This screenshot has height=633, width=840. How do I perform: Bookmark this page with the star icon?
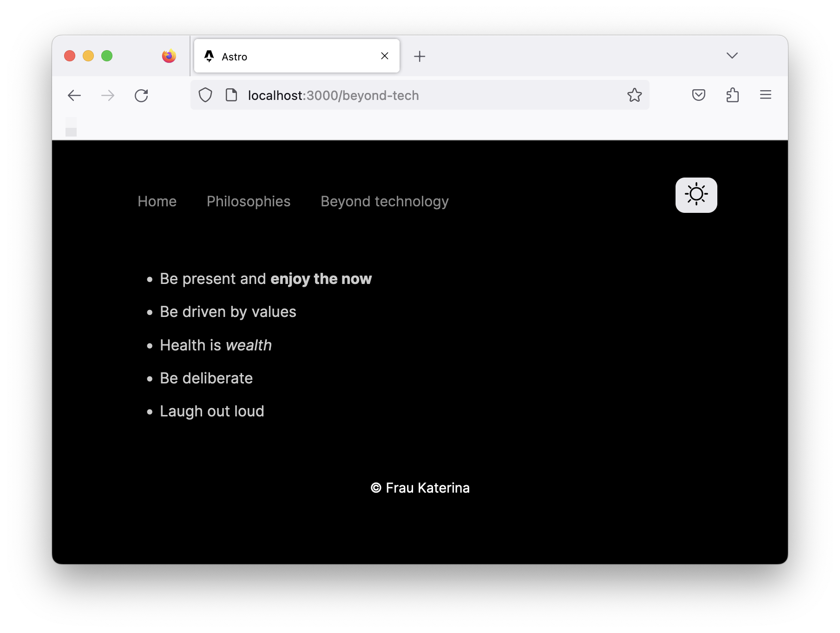[634, 95]
